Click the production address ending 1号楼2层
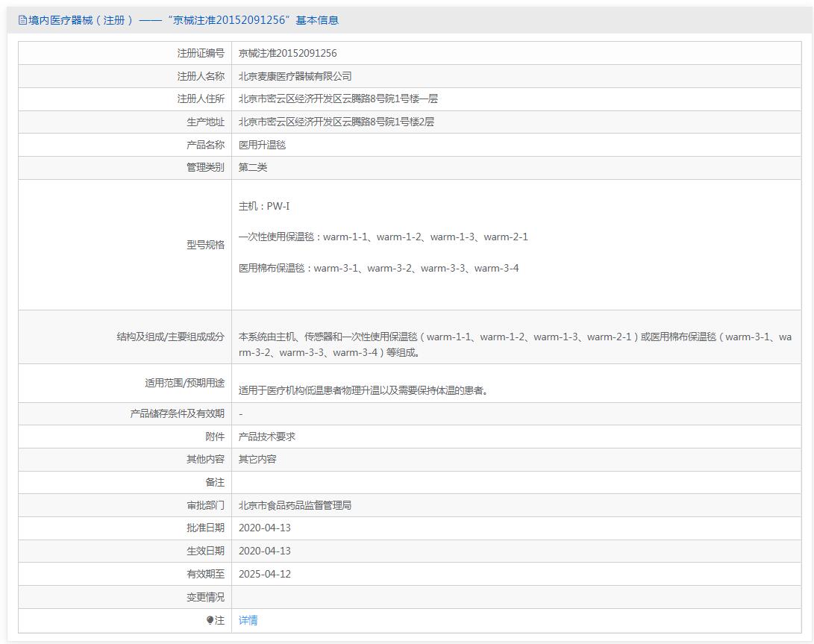This screenshot has height=644, width=814. [336, 122]
